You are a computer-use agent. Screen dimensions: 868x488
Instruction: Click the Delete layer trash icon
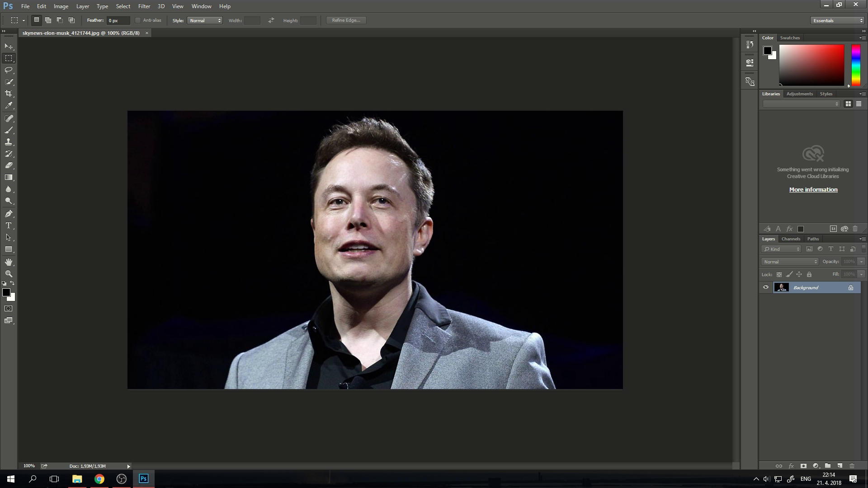coord(852,466)
